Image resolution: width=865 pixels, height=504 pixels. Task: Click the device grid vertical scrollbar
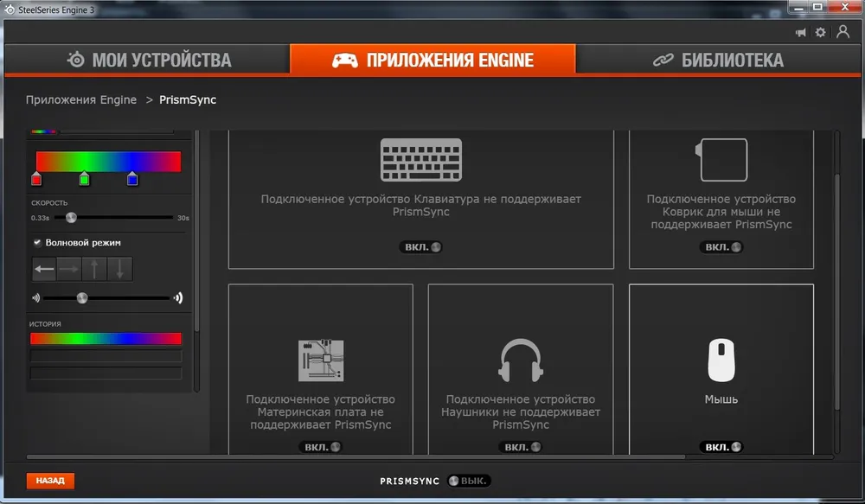(x=837, y=292)
